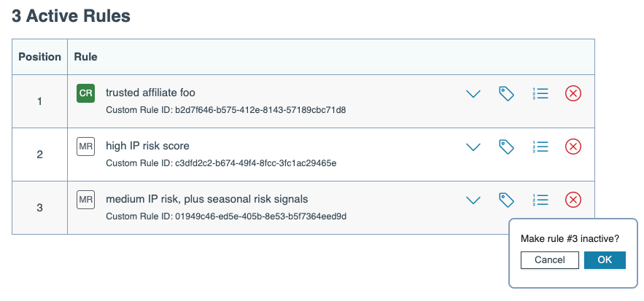Select the high IP risk score rule name
Screen dimensions: 644x301
147,146
